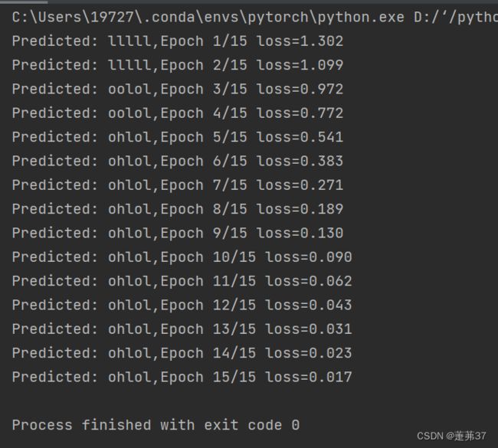
Task: Select the Epoch 13/15 loss=0.031 line
Action: (182, 329)
